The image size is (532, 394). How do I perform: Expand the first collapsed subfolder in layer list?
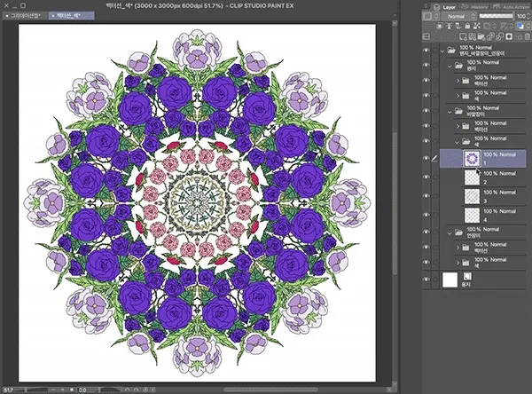coord(458,83)
